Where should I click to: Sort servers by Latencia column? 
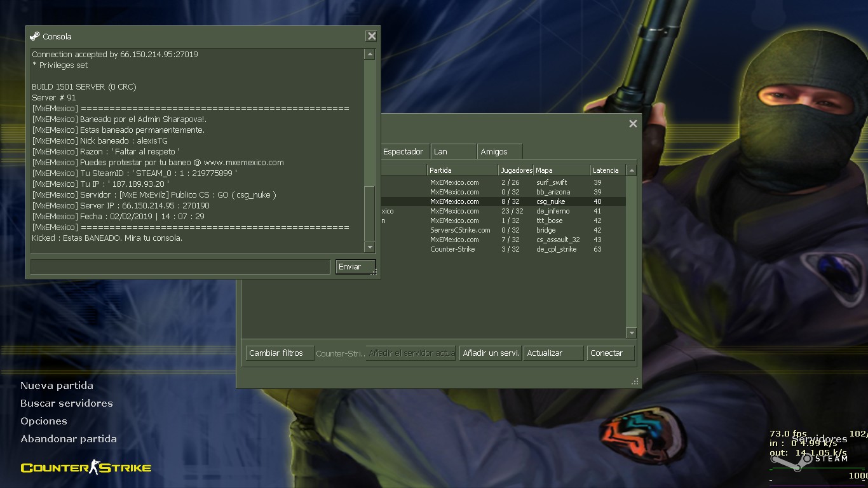tap(607, 170)
